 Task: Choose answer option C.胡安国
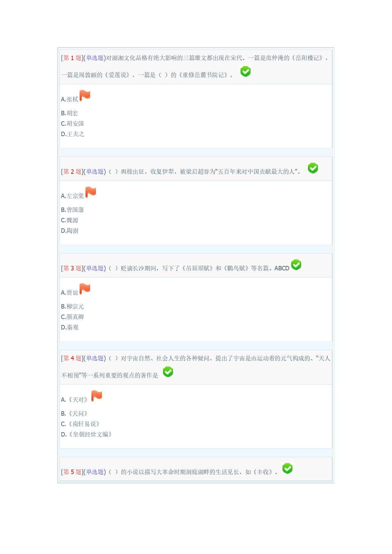click(x=72, y=123)
